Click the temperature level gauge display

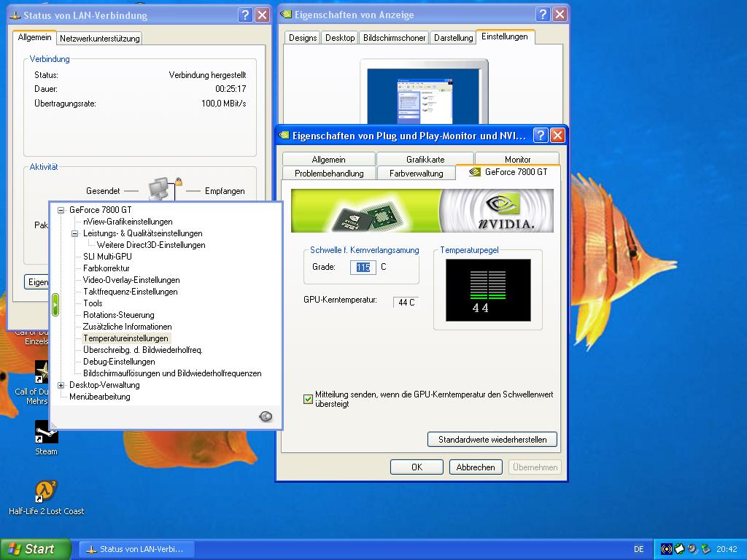pyautogui.click(x=488, y=290)
